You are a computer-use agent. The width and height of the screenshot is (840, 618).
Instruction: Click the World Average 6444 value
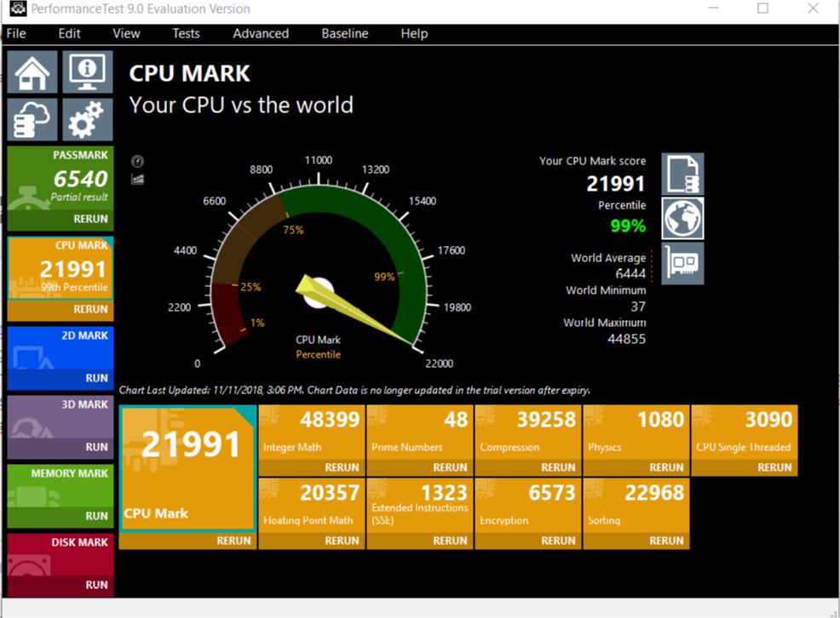coord(630,273)
